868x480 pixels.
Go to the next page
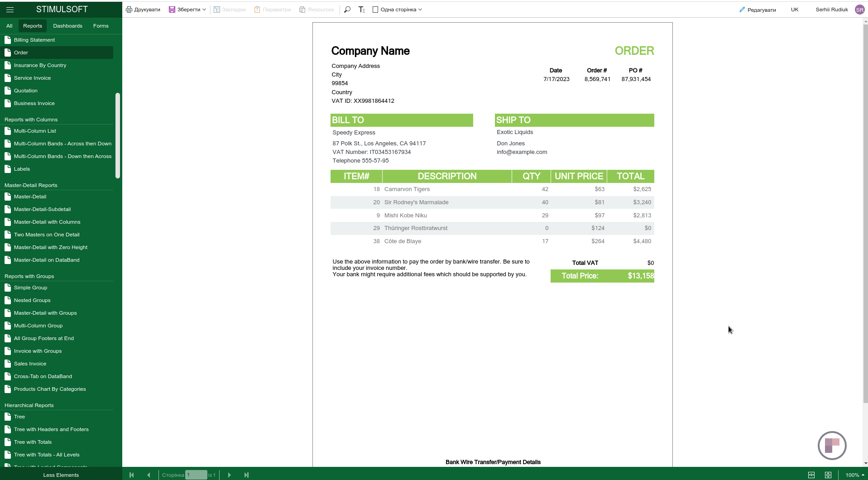click(x=229, y=475)
